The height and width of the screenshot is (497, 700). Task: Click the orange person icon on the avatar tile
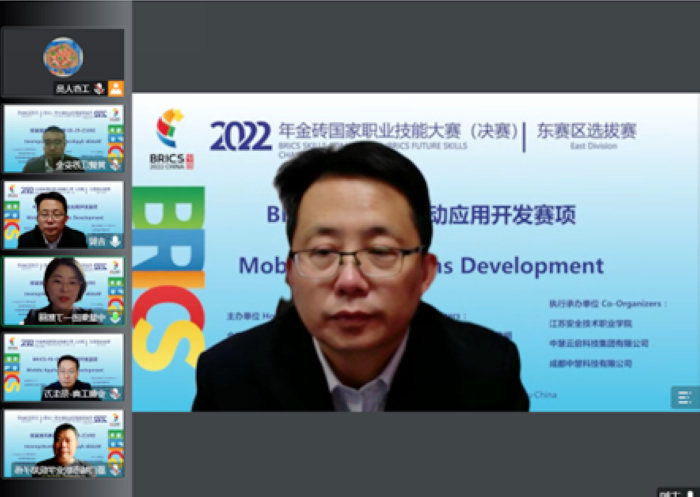116,88
